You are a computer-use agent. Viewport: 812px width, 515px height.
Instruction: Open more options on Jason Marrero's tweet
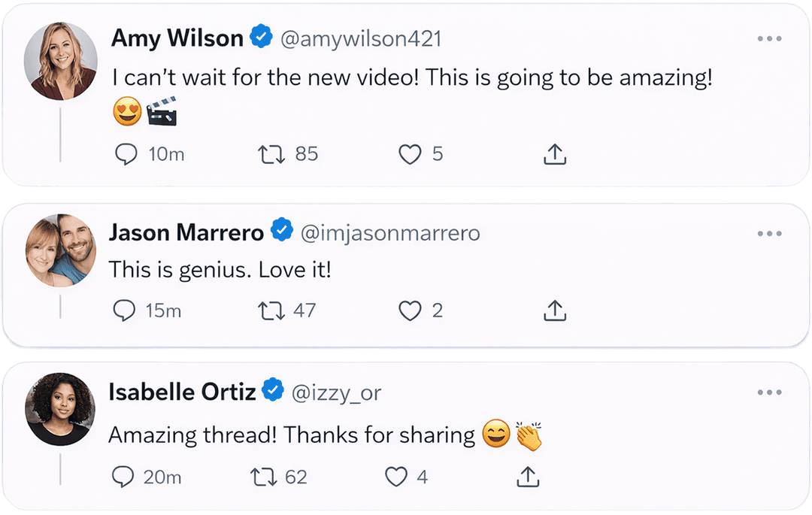pos(769,234)
